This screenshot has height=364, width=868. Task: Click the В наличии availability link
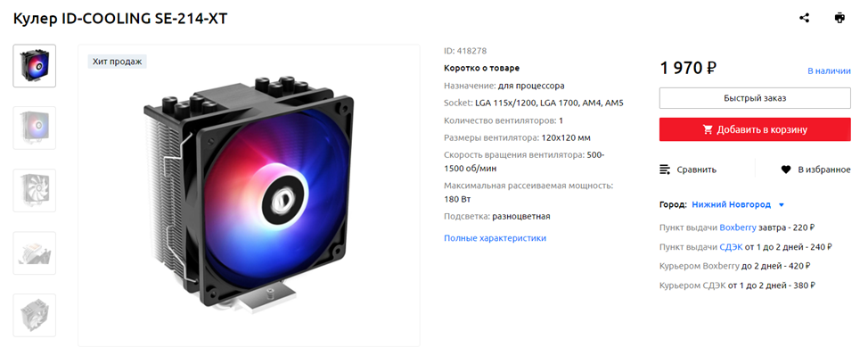(x=829, y=70)
